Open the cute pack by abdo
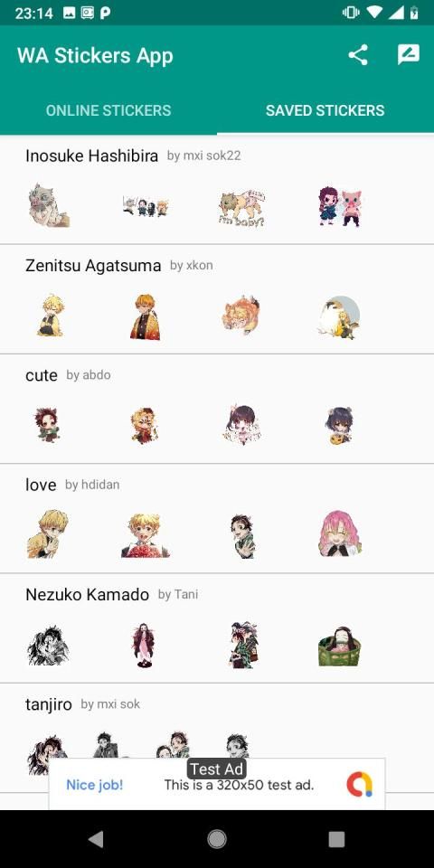Image resolution: width=434 pixels, height=868 pixels. [217, 409]
